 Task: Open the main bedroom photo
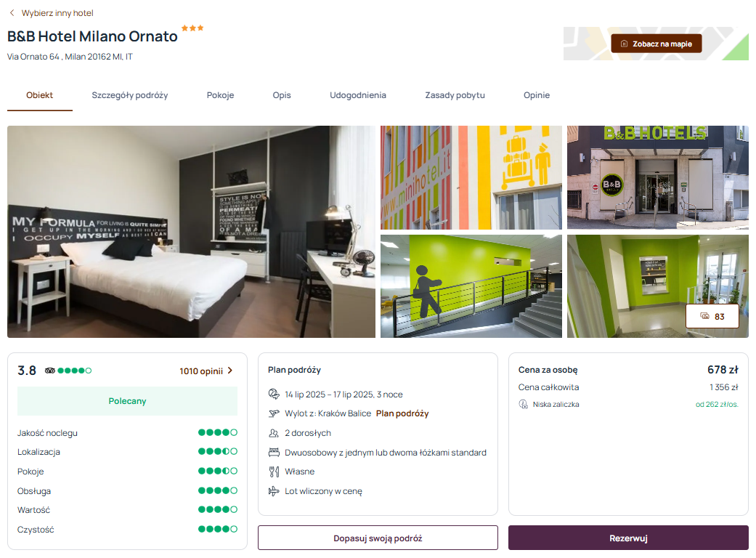(x=191, y=232)
